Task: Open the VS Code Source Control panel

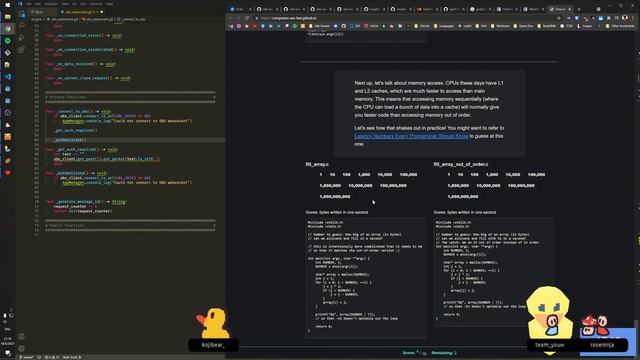Action: pyautogui.click(x=22, y=38)
